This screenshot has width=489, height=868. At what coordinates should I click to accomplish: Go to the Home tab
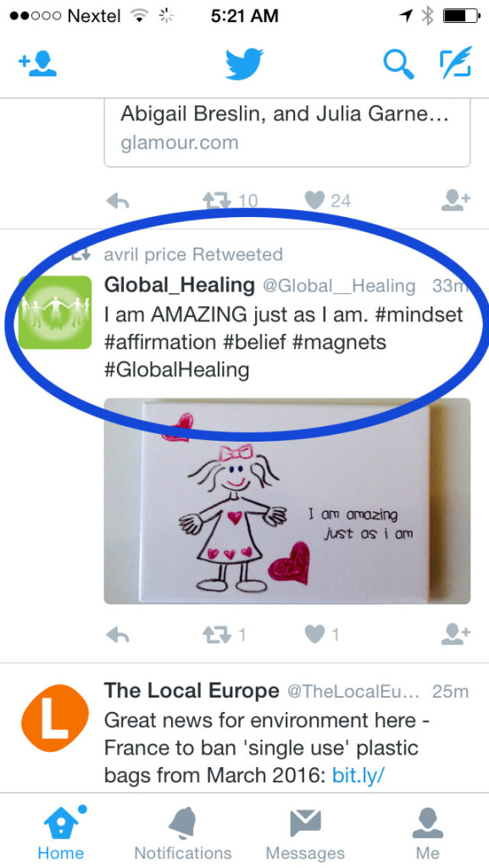(61, 834)
